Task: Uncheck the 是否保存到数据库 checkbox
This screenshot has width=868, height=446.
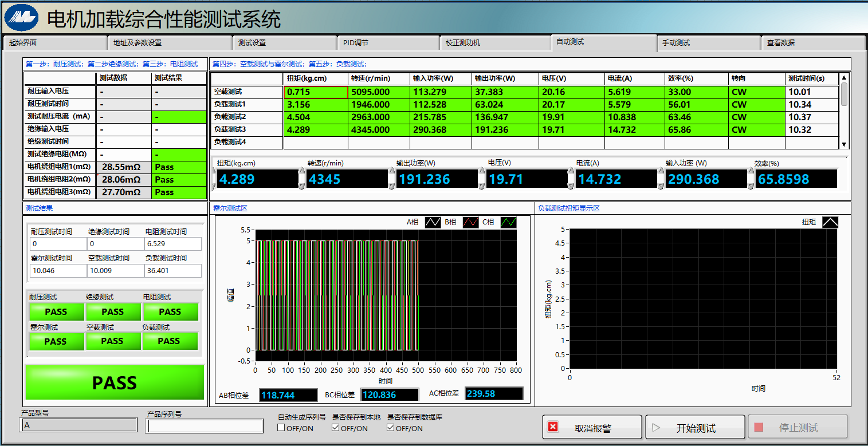Action: [x=391, y=428]
